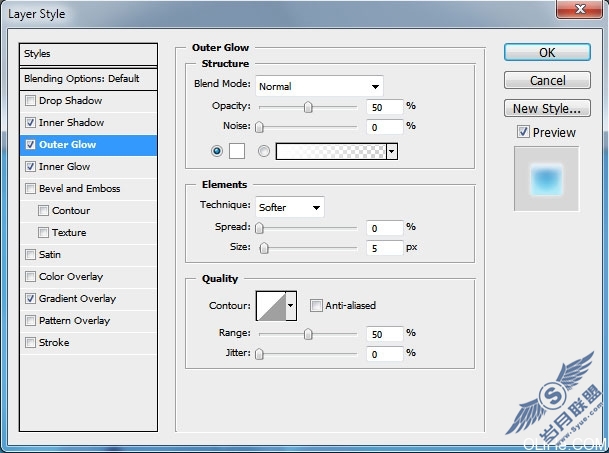Uncheck the Inner Glow checkbox

30,166
